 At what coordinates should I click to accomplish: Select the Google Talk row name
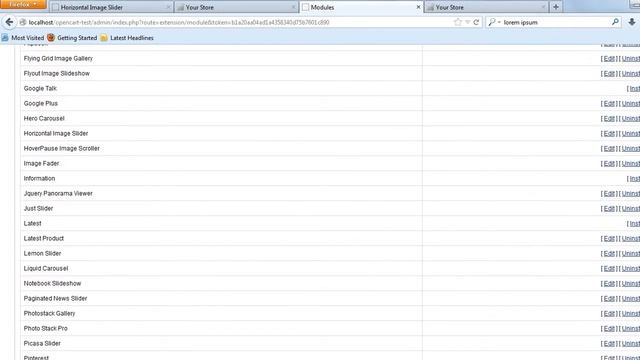40,89
